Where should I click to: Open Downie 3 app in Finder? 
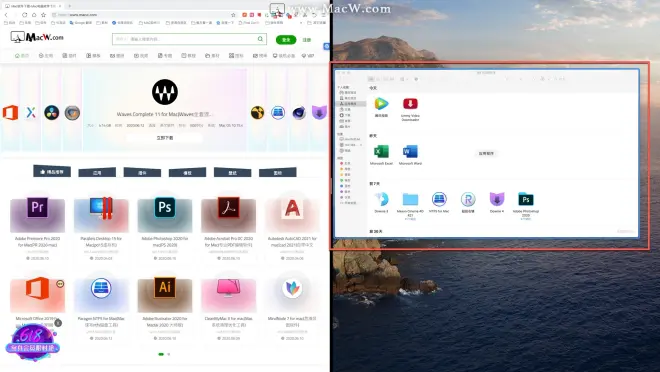tap(381, 199)
